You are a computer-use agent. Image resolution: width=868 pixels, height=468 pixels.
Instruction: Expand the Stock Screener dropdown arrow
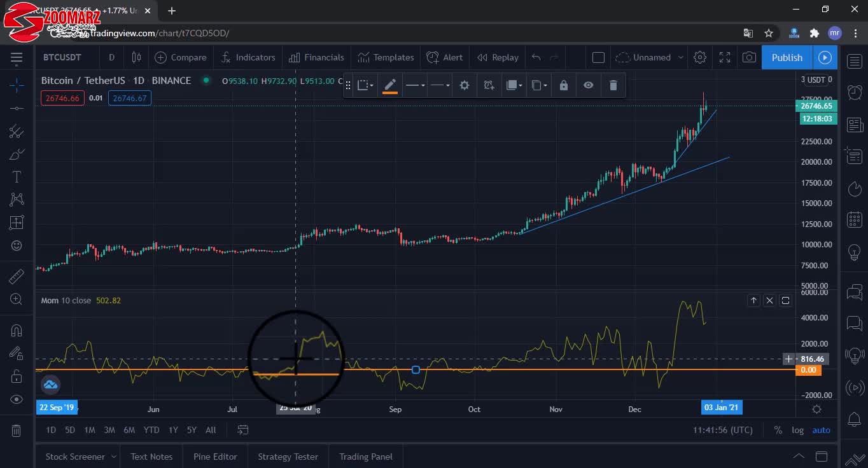point(114,457)
